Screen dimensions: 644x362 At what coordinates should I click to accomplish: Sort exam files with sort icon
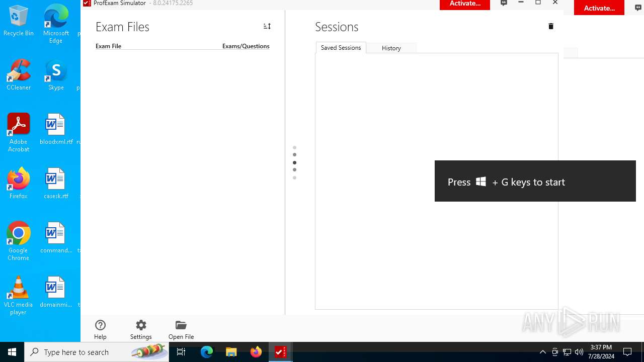[267, 26]
